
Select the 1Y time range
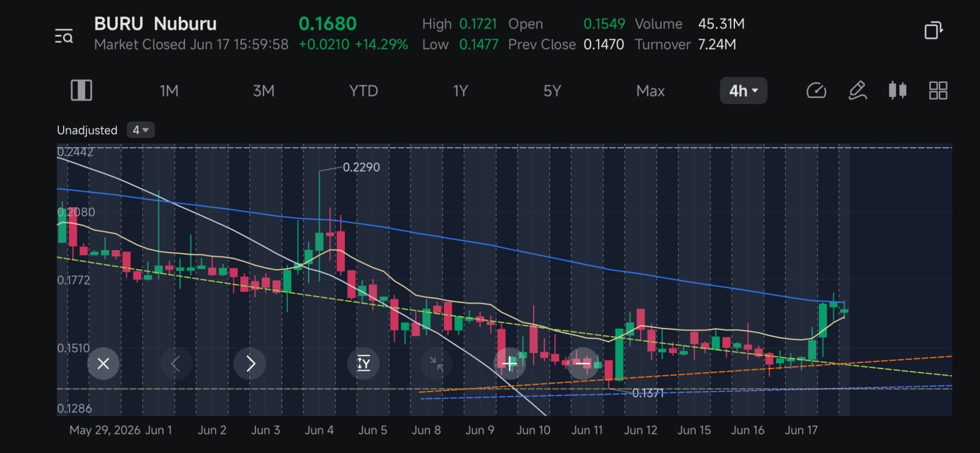pos(461,91)
